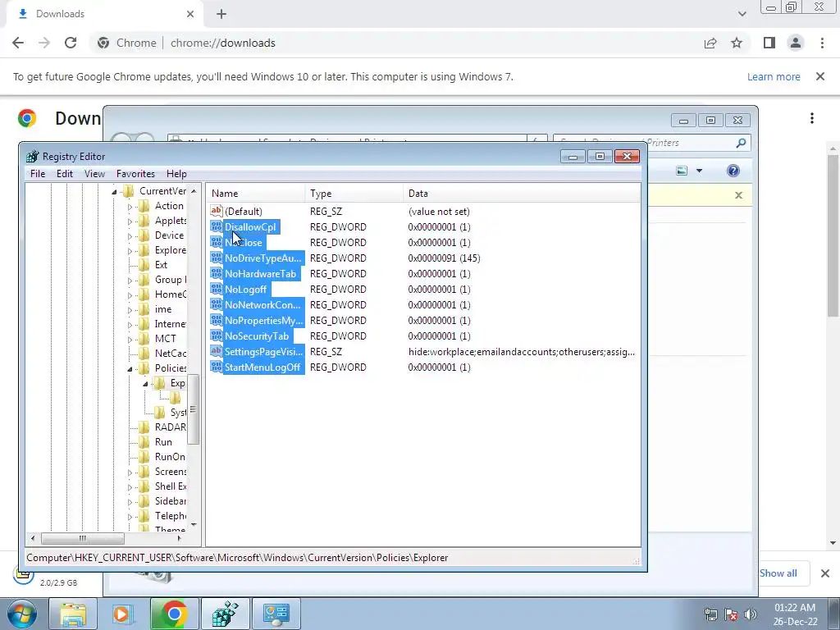Expand the Applets tree node
Viewport: 840px width, 630px height.
click(x=130, y=221)
